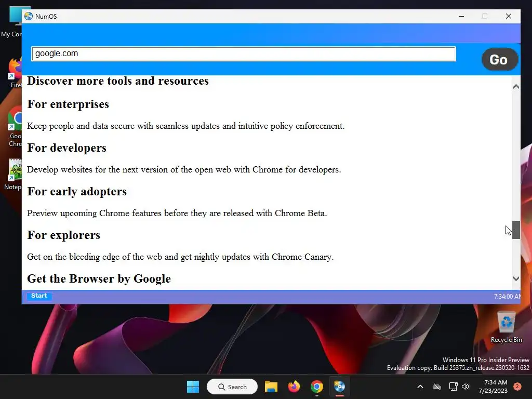Click the Go button
The image size is (532, 399).
click(x=499, y=59)
